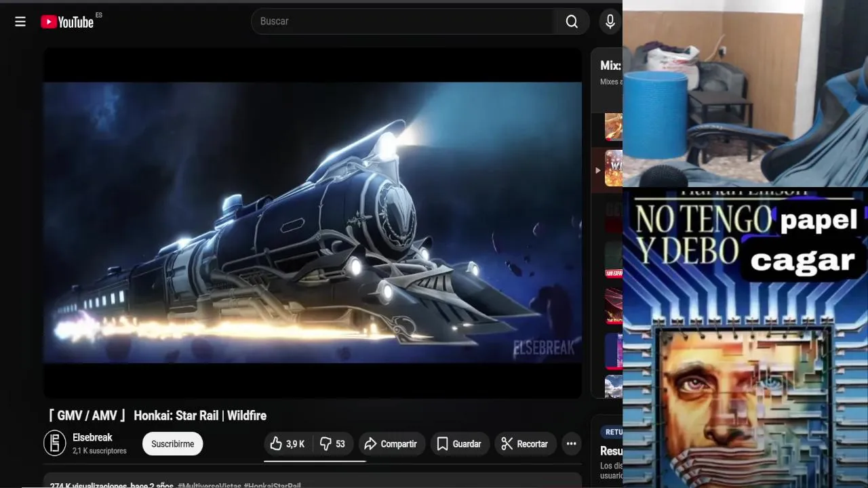Go to YouTube home via logo

pyautogui.click(x=67, y=22)
